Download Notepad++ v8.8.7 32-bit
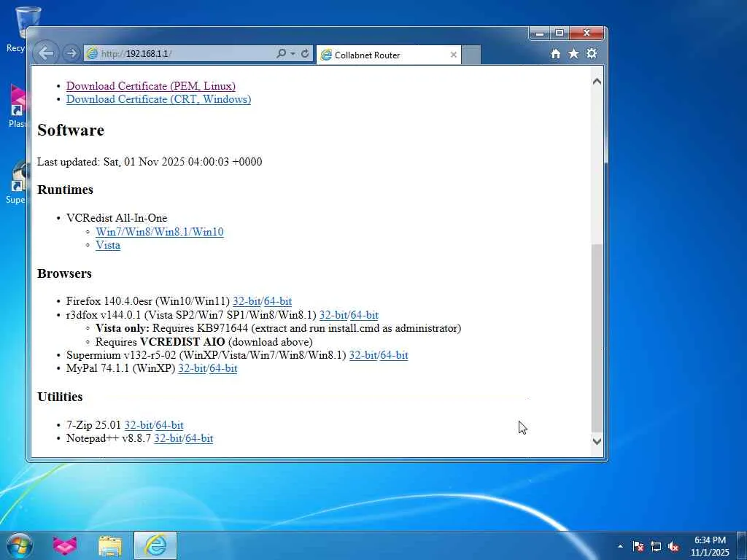 point(168,438)
